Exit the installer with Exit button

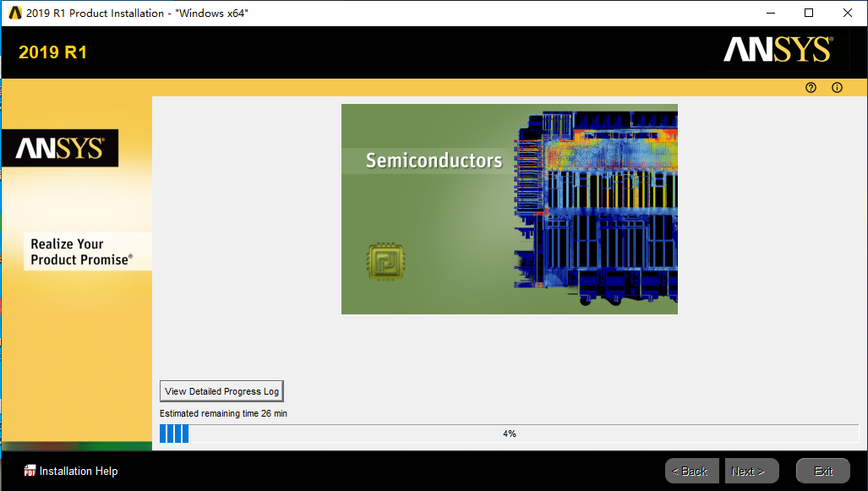pos(822,471)
